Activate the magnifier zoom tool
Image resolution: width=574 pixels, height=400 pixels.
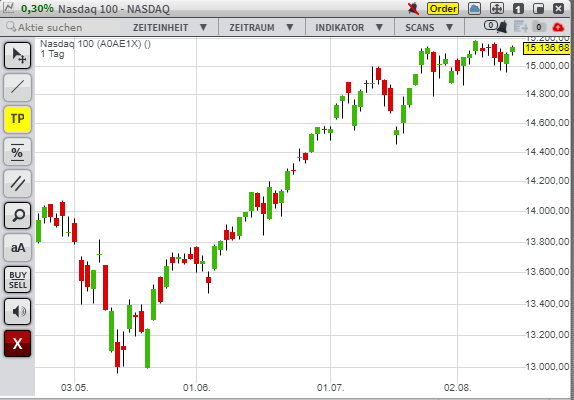click(18, 215)
